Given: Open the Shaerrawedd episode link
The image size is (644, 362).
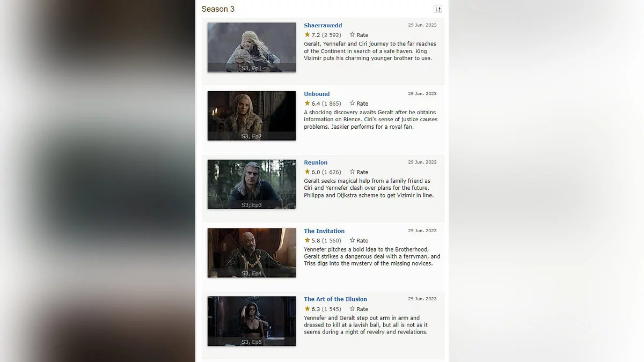Looking at the screenshot, I should coord(323,25).
